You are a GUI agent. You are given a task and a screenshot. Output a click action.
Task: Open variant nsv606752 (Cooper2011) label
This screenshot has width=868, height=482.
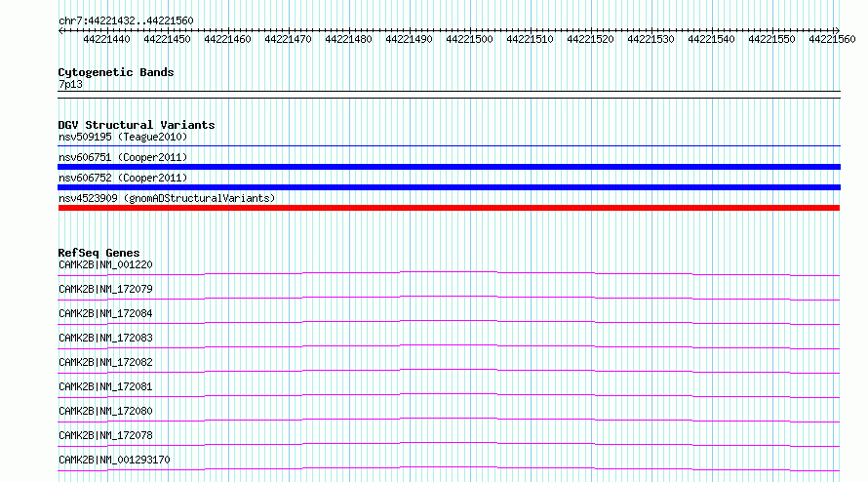(x=123, y=178)
